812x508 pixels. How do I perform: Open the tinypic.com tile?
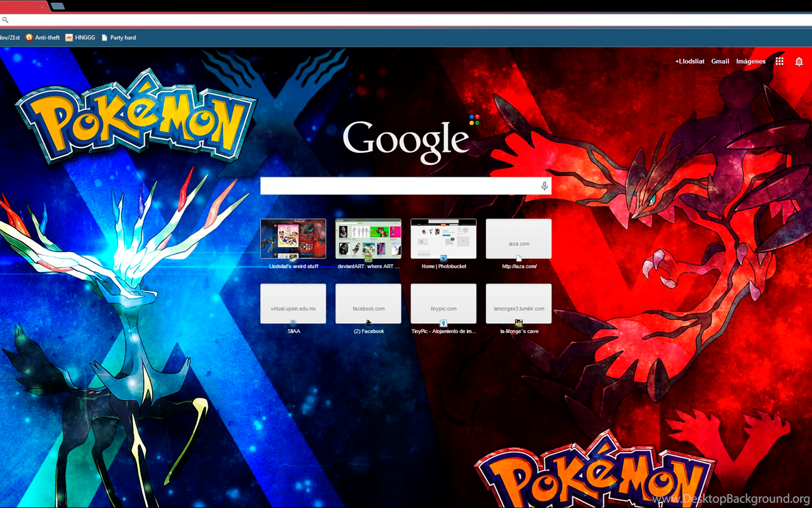point(443,304)
